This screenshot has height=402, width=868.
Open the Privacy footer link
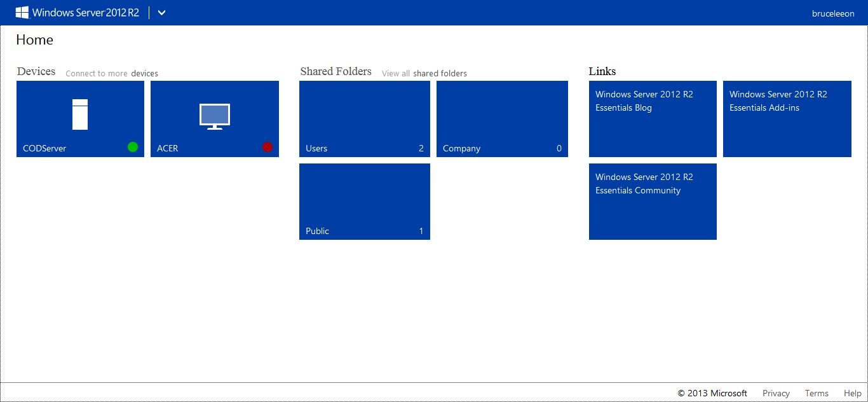(x=776, y=393)
